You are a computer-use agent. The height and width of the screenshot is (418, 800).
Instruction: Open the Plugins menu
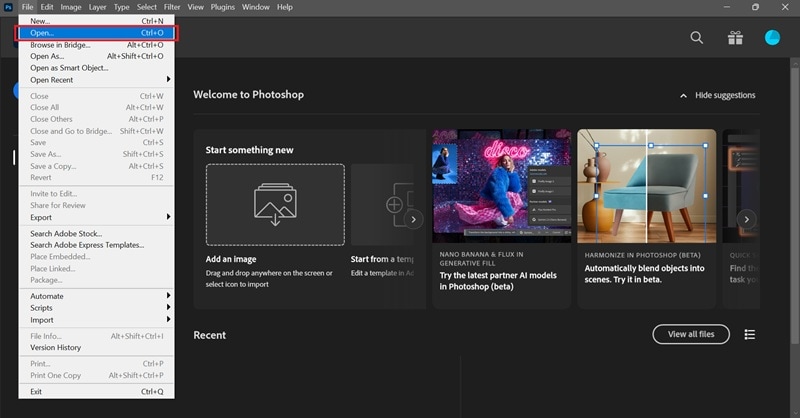click(x=222, y=7)
